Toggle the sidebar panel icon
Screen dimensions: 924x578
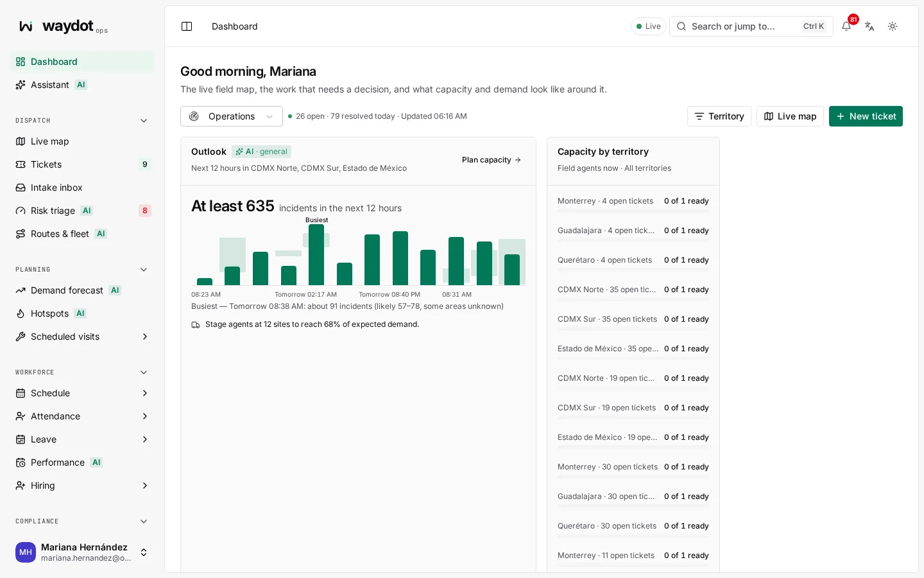187,26
